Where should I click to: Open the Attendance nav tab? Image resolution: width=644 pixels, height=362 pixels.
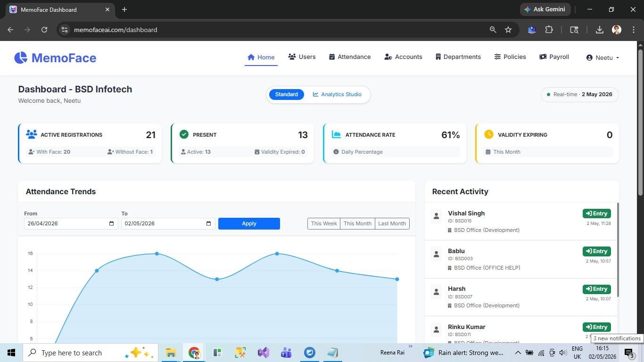click(x=350, y=57)
